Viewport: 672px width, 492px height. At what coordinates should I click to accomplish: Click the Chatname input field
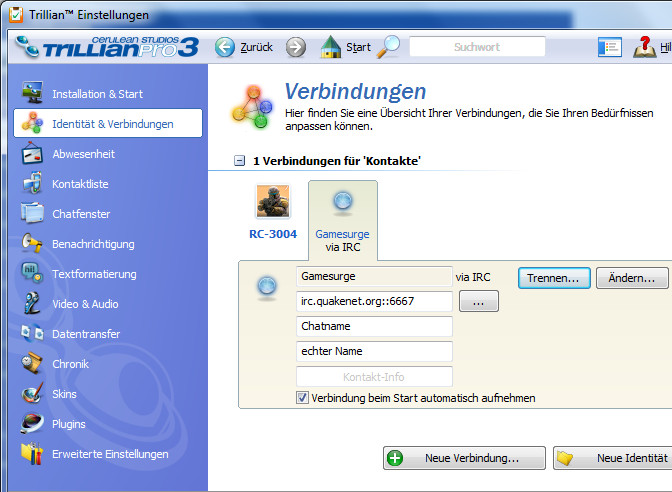tap(374, 326)
